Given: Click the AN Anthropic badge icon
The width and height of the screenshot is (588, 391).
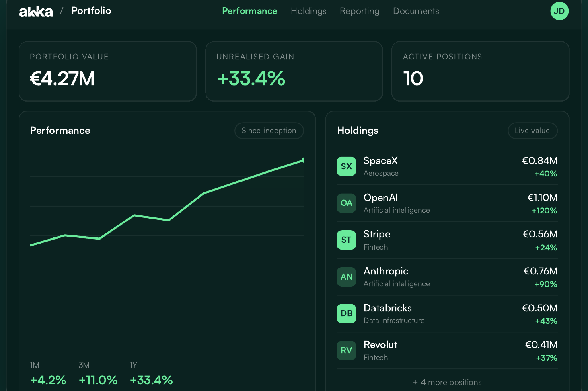Looking at the screenshot, I should click(x=346, y=277).
